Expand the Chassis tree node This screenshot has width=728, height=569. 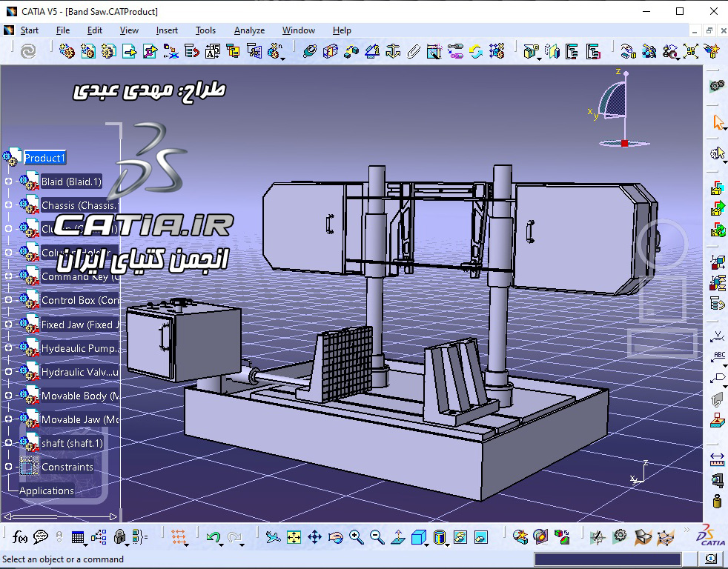8,204
